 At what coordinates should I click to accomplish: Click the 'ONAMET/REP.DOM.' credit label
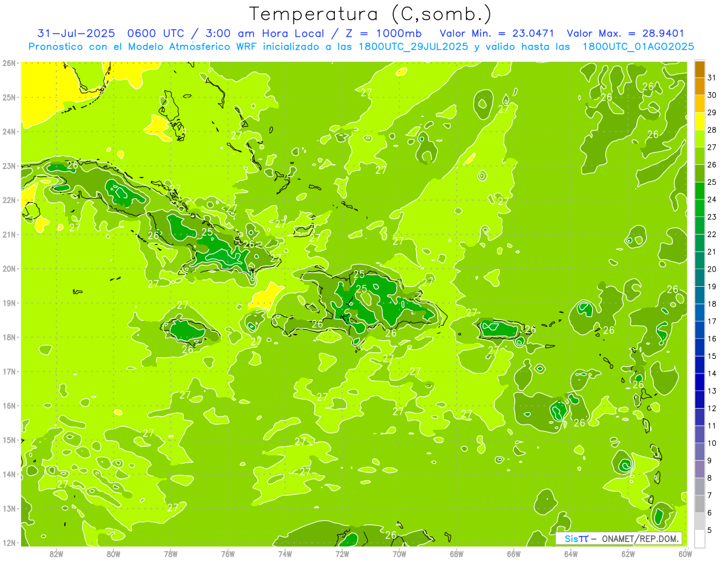[x=639, y=538]
